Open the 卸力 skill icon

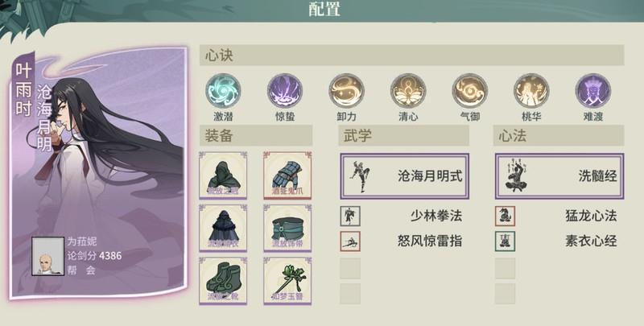tap(346, 91)
